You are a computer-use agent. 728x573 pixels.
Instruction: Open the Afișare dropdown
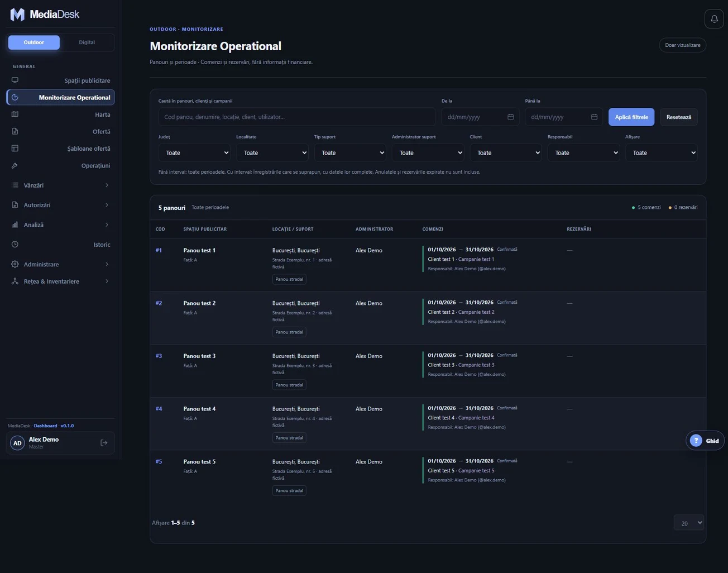coord(661,152)
